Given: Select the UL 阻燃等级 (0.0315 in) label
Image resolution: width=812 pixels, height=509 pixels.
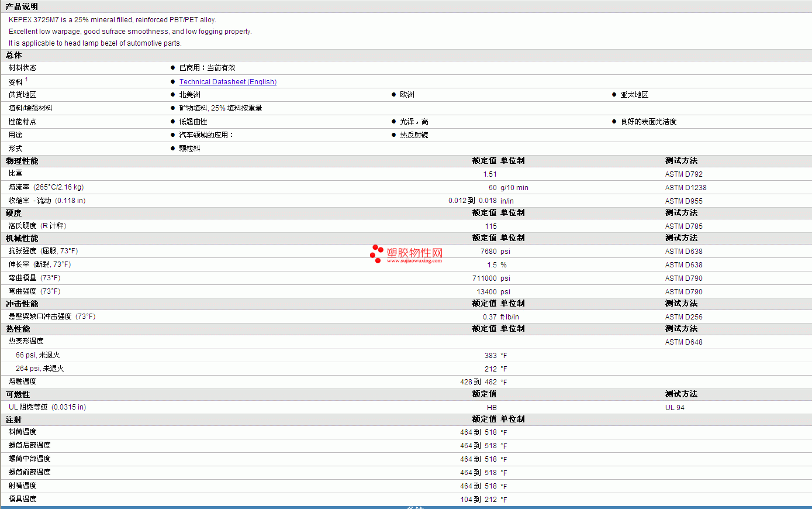Looking at the screenshot, I should tap(47, 407).
